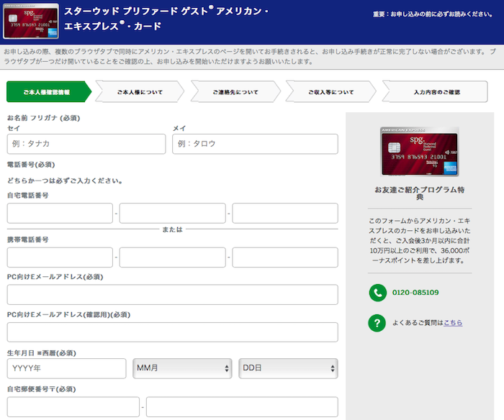This screenshot has width=504, height=420.
Task: Click the 重要 notice link in header
Action: 433,14
